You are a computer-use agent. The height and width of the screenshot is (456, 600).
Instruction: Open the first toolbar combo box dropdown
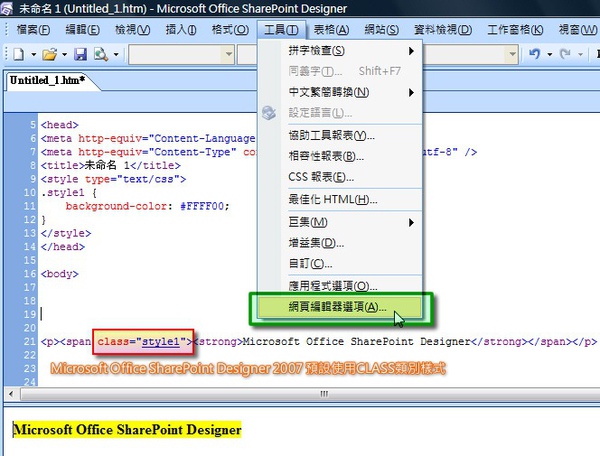[228, 54]
